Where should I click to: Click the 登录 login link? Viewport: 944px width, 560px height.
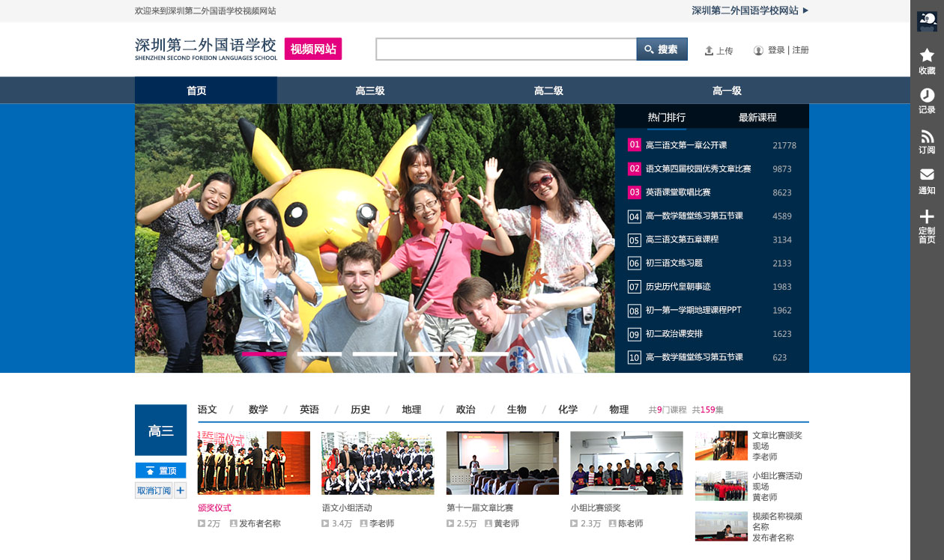(x=776, y=50)
